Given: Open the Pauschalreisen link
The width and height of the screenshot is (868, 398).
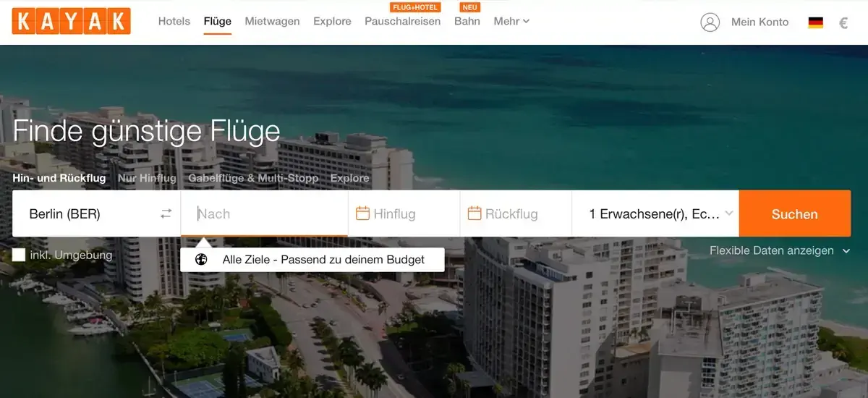Looking at the screenshot, I should tap(403, 21).
